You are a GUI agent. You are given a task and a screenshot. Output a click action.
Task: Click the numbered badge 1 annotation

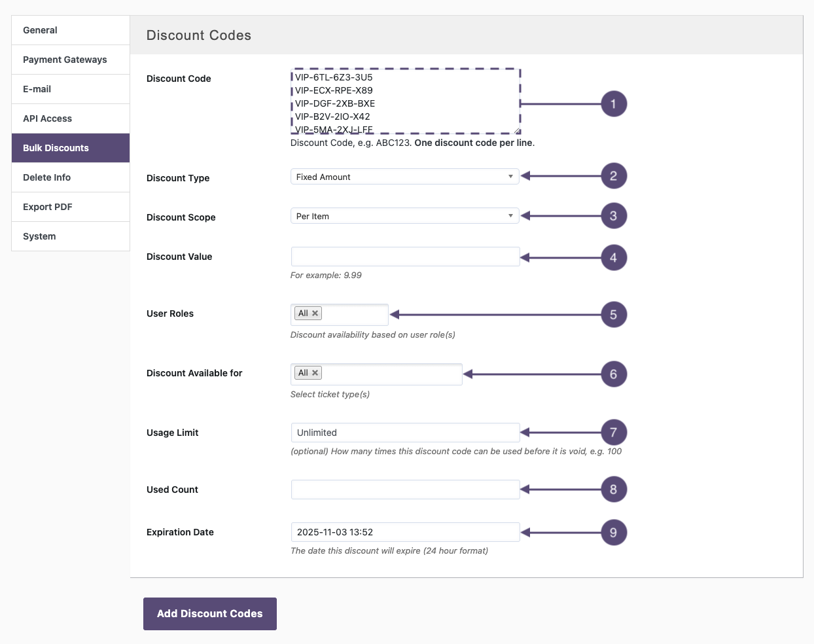[613, 104]
